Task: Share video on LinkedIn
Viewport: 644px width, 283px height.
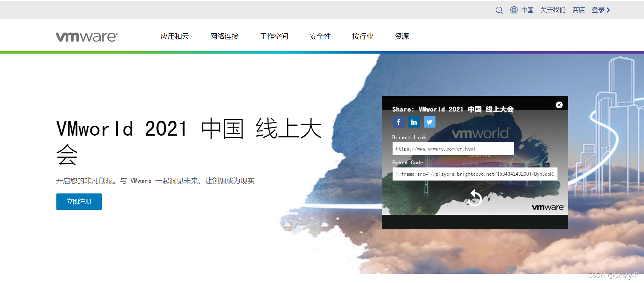Action: [414, 122]
